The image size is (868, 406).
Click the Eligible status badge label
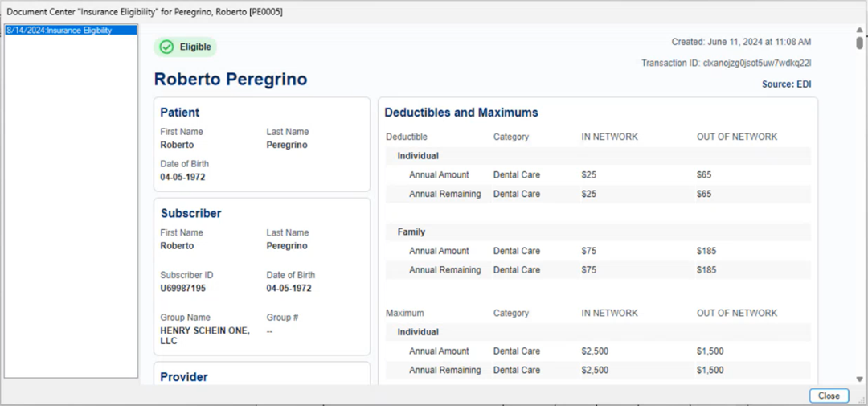pyautogui.click(x=195, y=47)
